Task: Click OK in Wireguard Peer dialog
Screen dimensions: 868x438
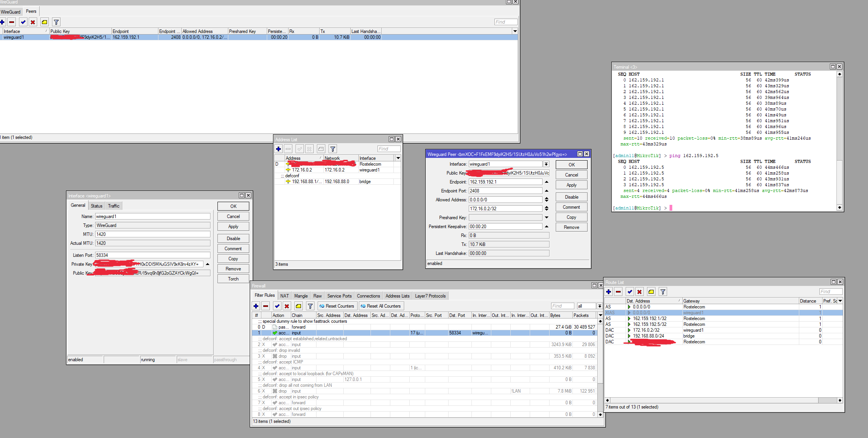Action: tap(571, 164)
